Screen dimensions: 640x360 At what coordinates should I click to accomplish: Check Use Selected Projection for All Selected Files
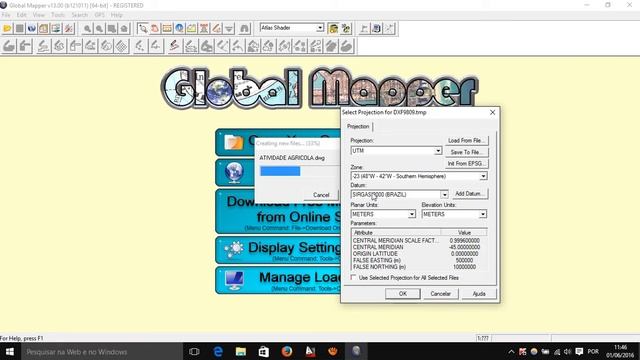pos(353,278)
